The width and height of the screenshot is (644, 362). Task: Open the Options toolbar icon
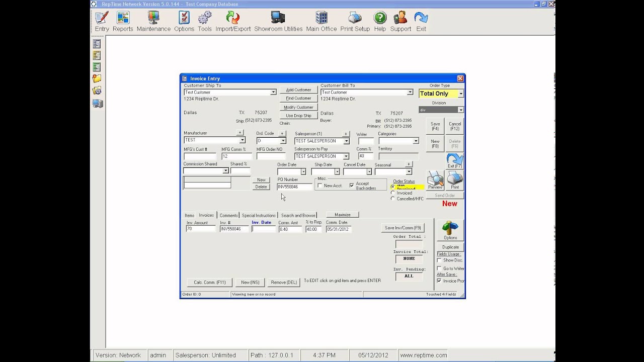click(184, 22)
